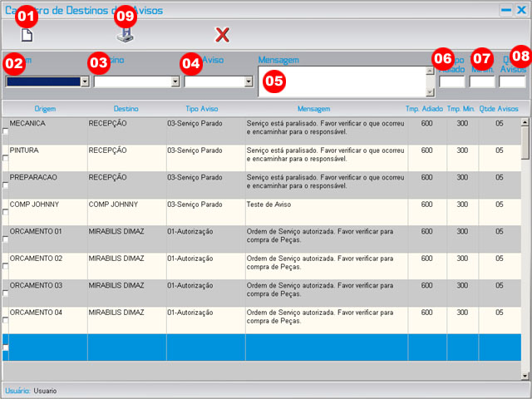This screenshot has height=399, width=532.
Task: Click the save disk icon in toolbar
Action: coord(124,36)
